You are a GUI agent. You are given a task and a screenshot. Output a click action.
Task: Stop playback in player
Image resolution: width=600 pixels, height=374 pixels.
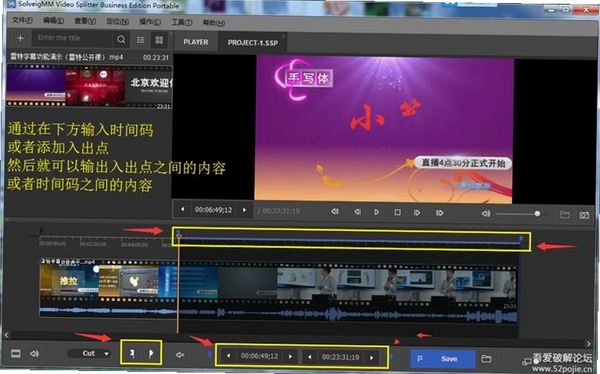click(x=397, y=212)
